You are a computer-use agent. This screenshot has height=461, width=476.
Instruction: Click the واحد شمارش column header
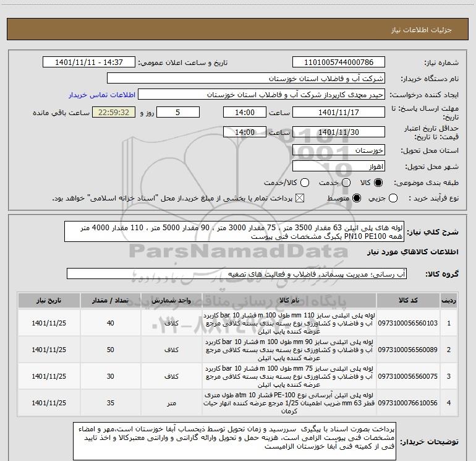click(x=171, y=301)
